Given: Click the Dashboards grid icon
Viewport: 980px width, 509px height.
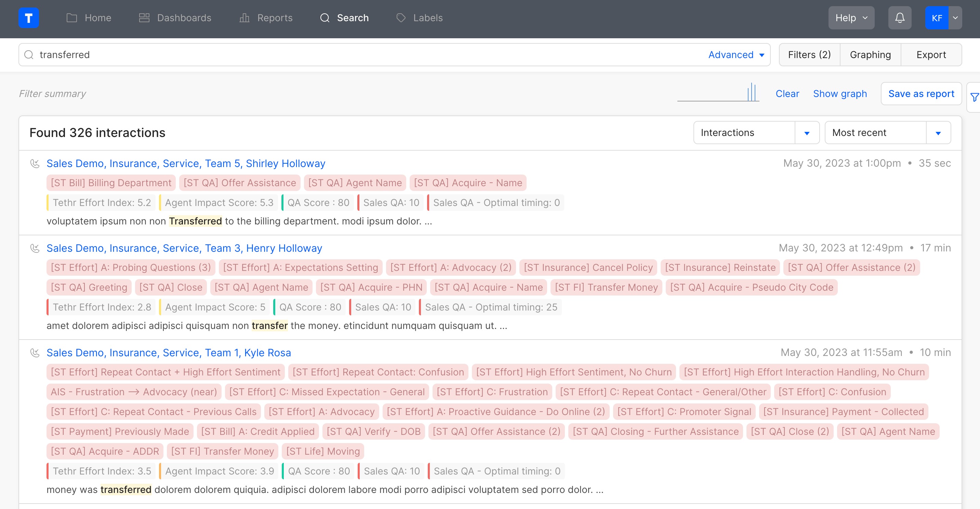Looking at the screenshot, I should tap(144, 17).
